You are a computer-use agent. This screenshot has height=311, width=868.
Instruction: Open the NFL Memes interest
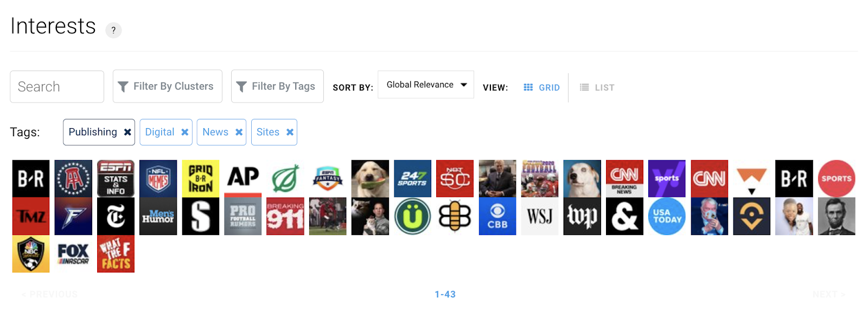click(158, 179)
